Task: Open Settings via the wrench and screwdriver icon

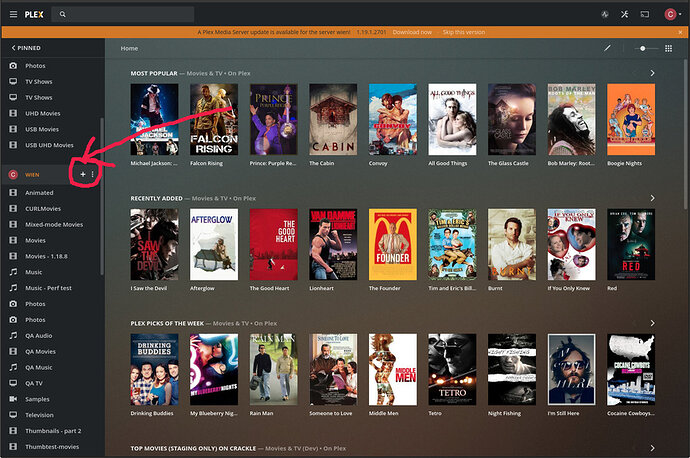Action: tap(624, 15)
